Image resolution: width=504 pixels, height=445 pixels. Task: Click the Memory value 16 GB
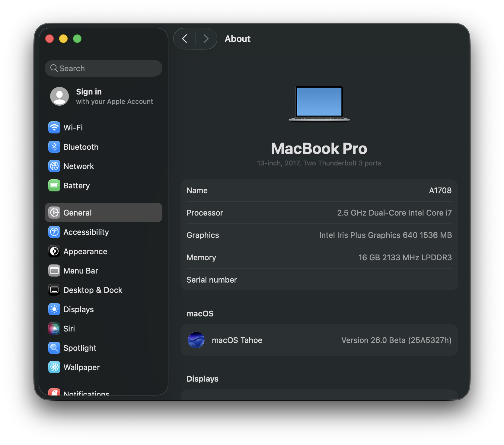coord(405,258)
